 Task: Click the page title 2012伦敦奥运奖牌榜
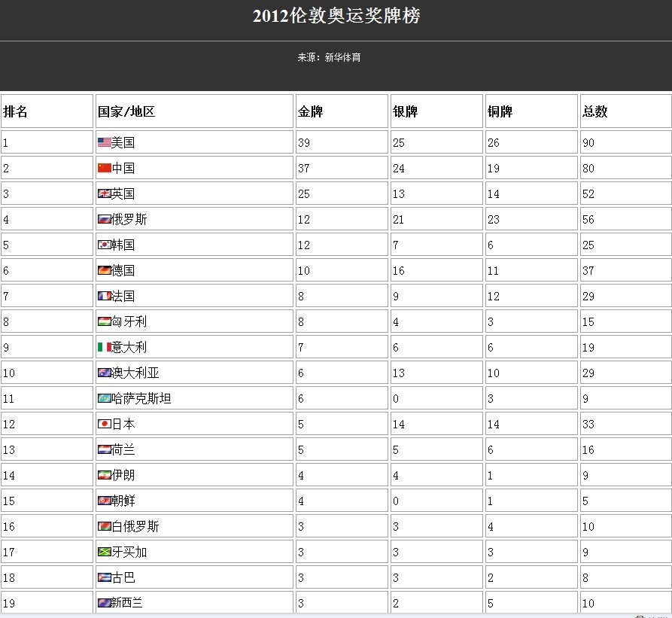[336, 16]
